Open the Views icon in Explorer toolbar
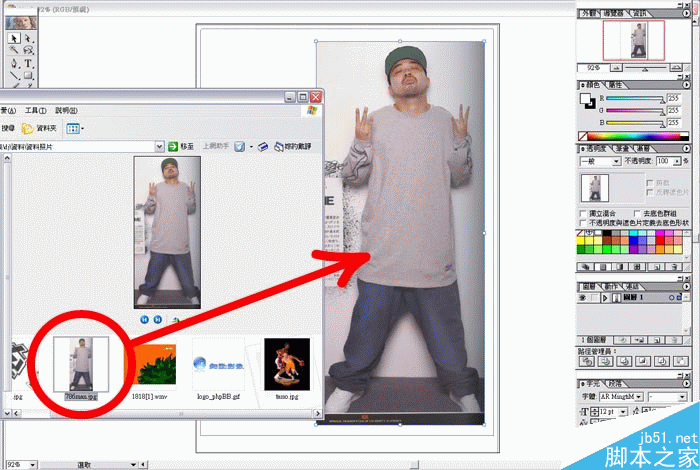Screen dimensions: 700x470 click(75, 129)
